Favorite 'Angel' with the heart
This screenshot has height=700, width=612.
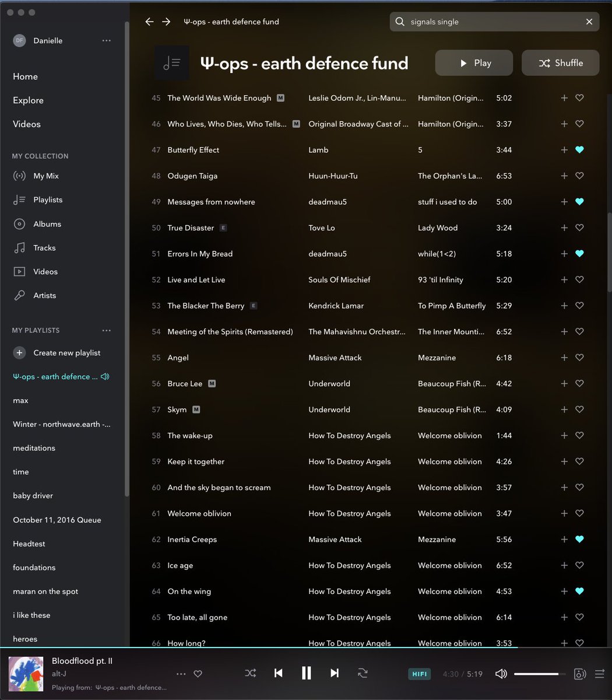click(x=579, y=358)
